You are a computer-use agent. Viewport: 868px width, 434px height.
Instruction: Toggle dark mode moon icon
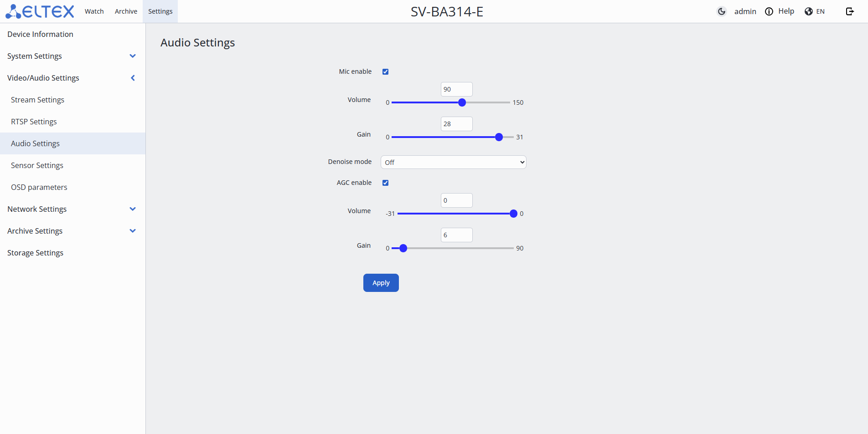click(721, 11)
